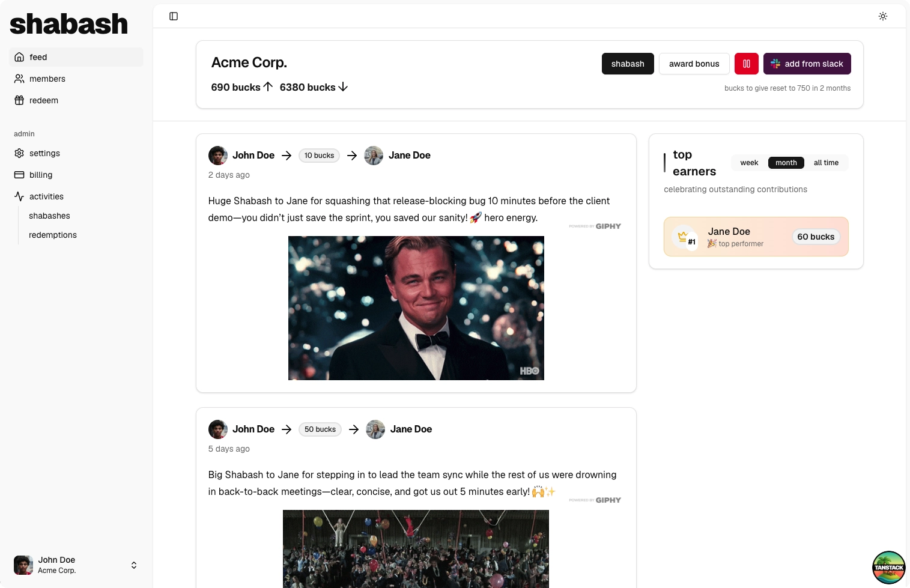The image size is (910, 588).
Task: Click John Doe name in 10 bucks post
Action: 253,156
